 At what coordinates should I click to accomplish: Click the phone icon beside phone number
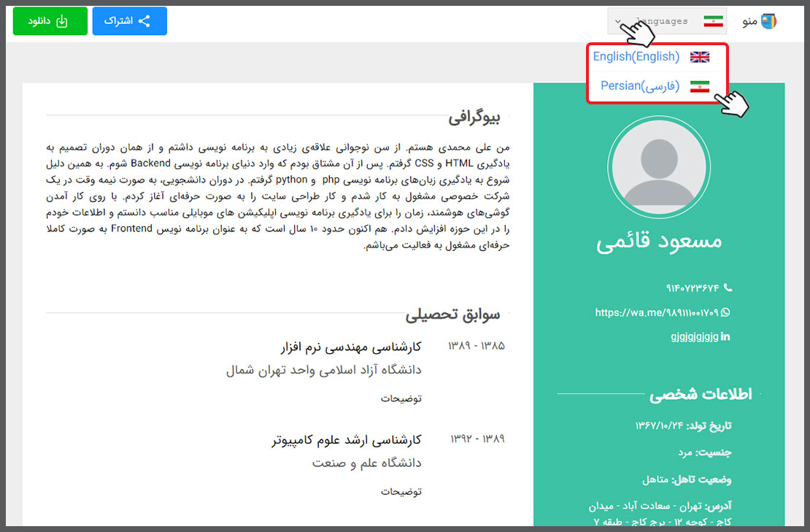(726, 288)
